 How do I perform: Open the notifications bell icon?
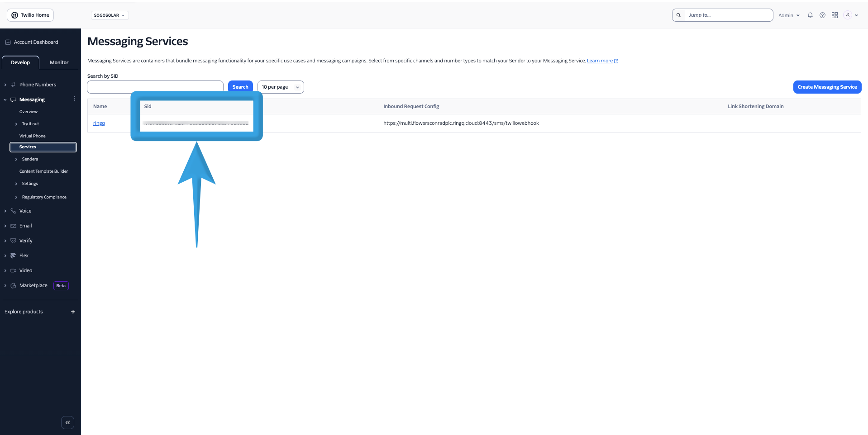(810, 15)
